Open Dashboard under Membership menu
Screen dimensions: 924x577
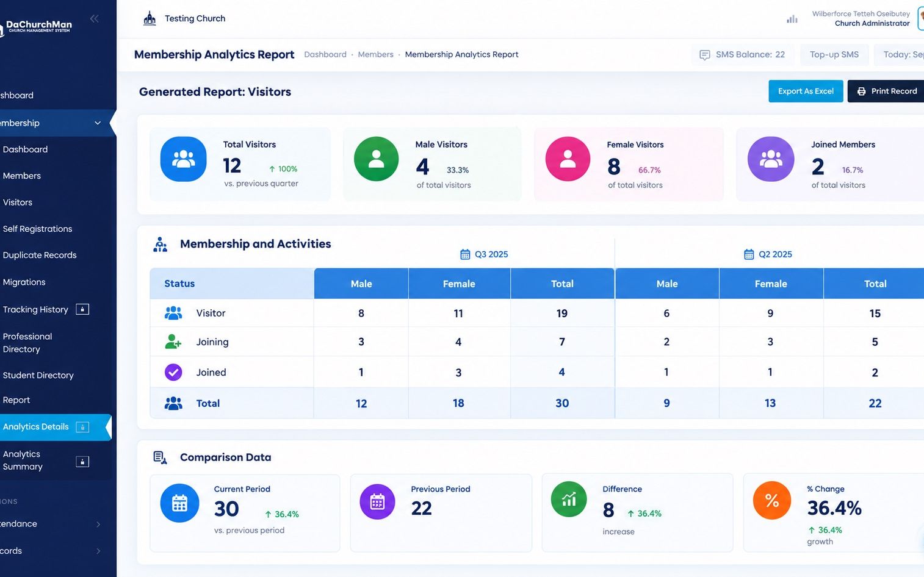click(x=25, y=149)
